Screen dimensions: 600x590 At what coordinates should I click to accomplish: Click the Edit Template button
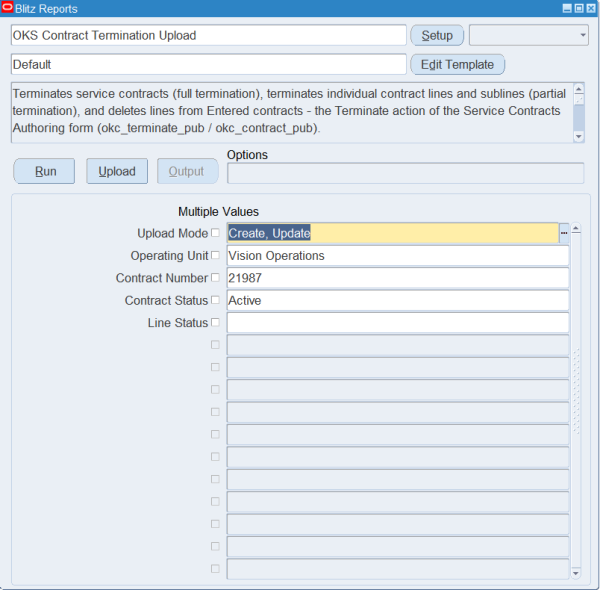point(458,65)
